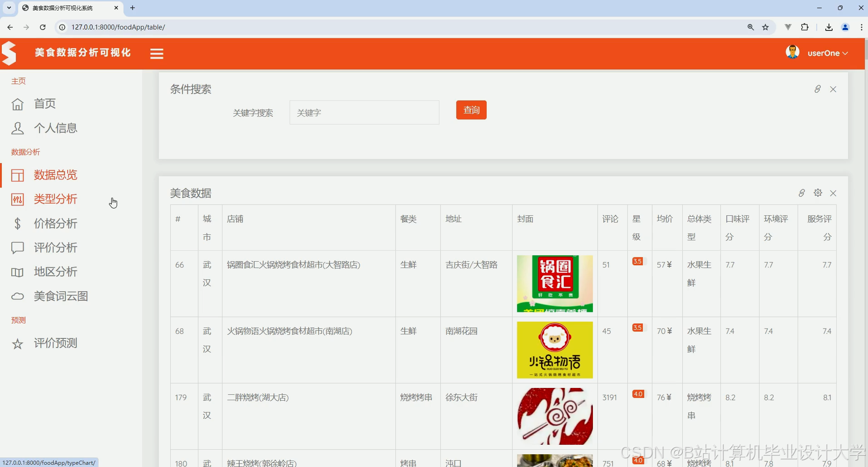Select shop name 锅圈食汇火锅烧烤食材超市(大智路店)

[293, 265]
